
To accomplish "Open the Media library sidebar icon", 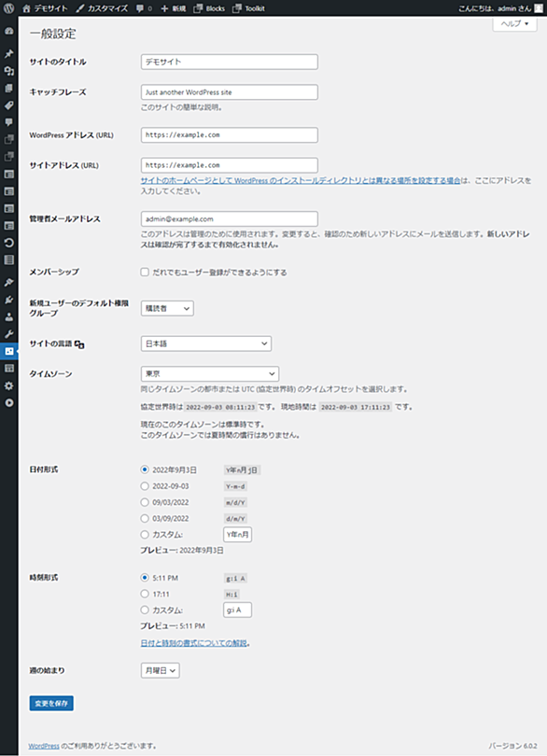I will [8, 71].
